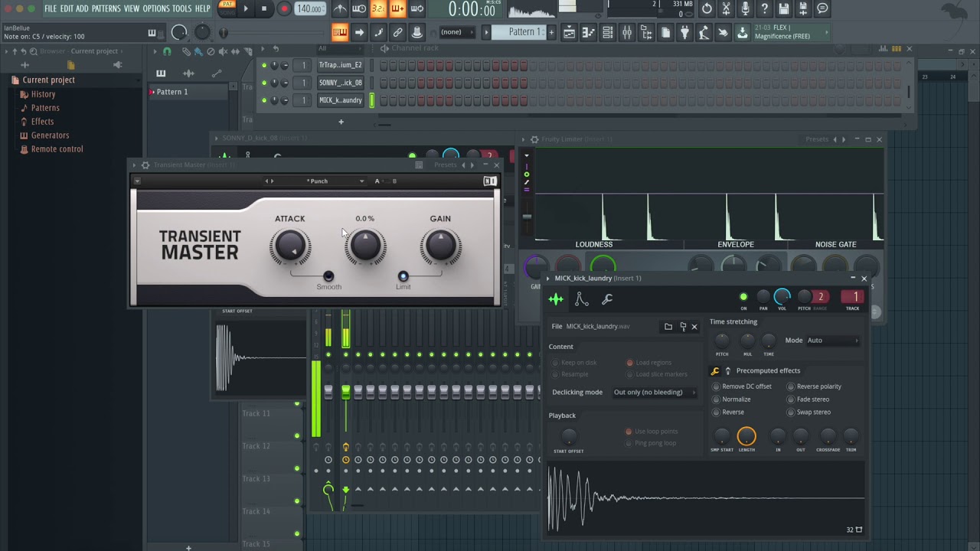This screenshot has width=980, height=551.
Task: Mute the SONNY_..ick_08 channel green light
Action: pos(264,83)
